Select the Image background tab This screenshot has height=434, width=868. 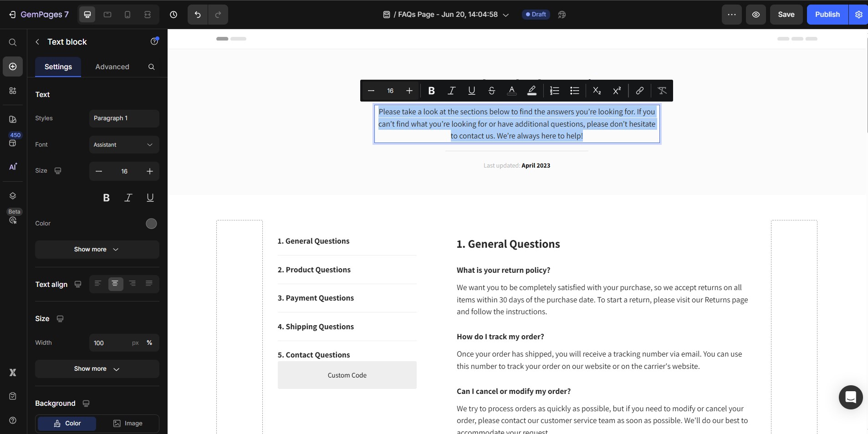tap(128, 424)
